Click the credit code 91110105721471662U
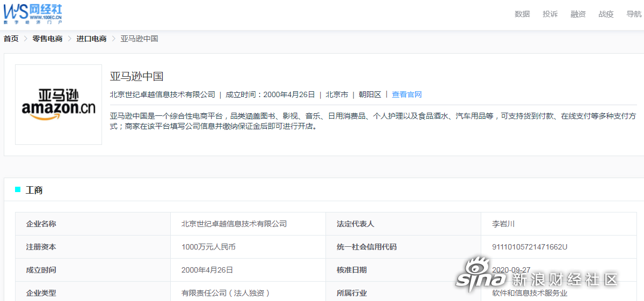644x301 pixels. 530,247
